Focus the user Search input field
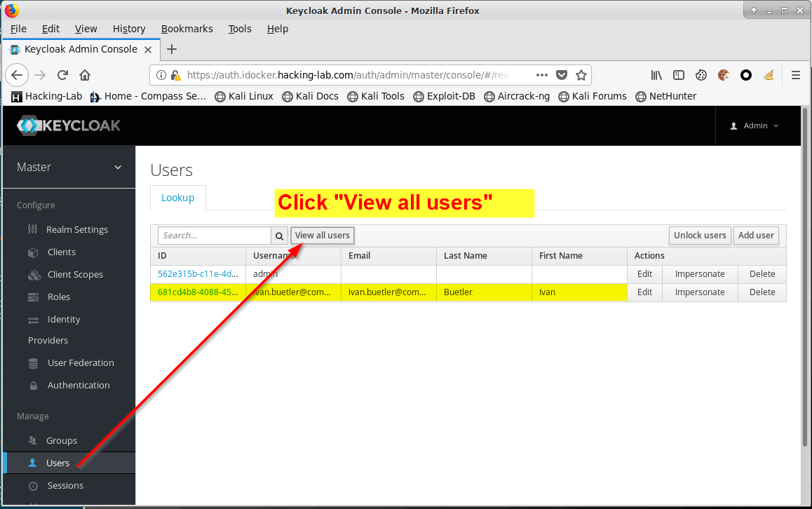 [215, 236]
